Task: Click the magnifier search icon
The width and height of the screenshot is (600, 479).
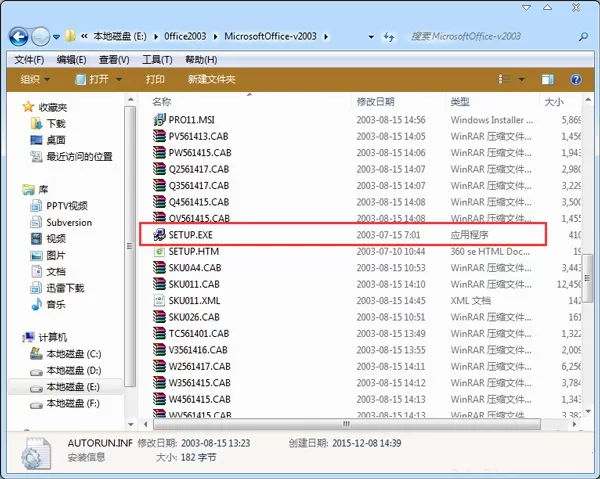Action: [584, 37]
